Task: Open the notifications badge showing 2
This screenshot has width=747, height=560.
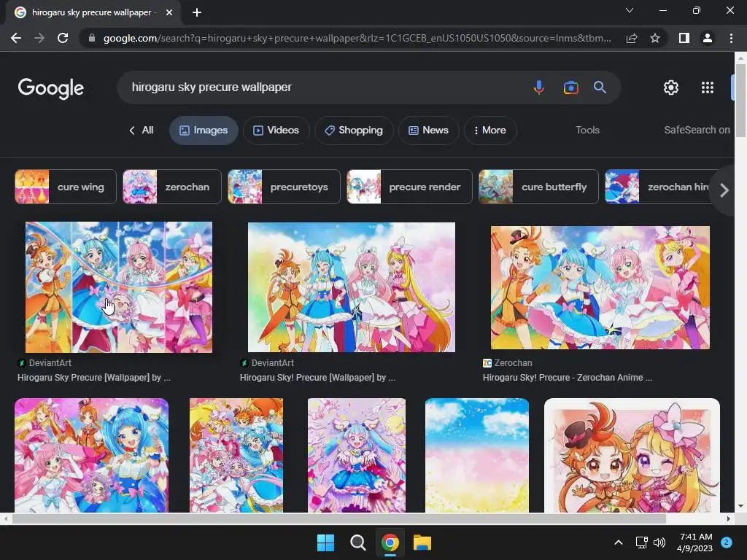Action: (727, 542)
